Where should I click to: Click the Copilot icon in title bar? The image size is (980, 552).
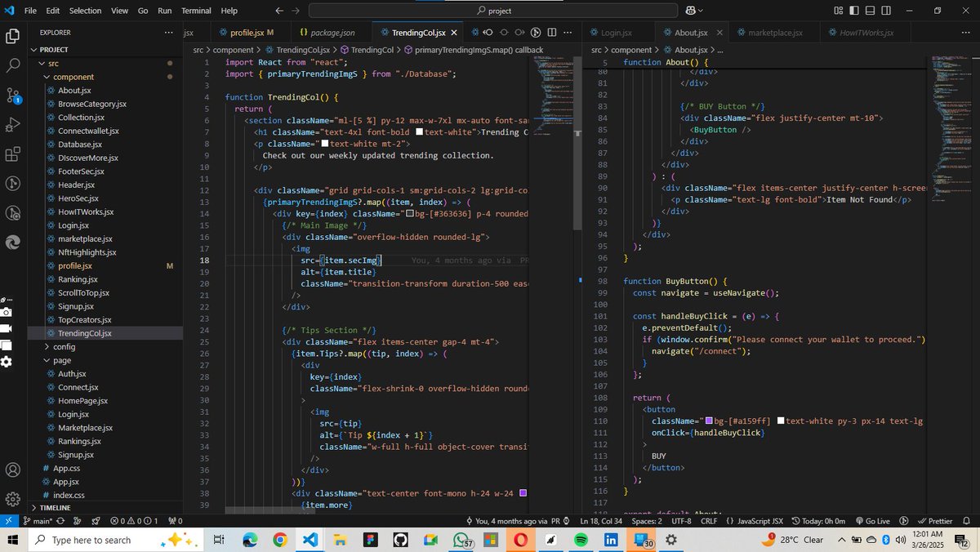pyautogui.click(x=691, y=11)
